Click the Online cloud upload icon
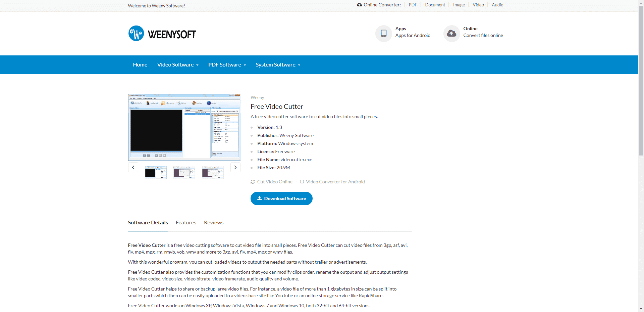This screenshot has height=312, width=644. (451, 33)
